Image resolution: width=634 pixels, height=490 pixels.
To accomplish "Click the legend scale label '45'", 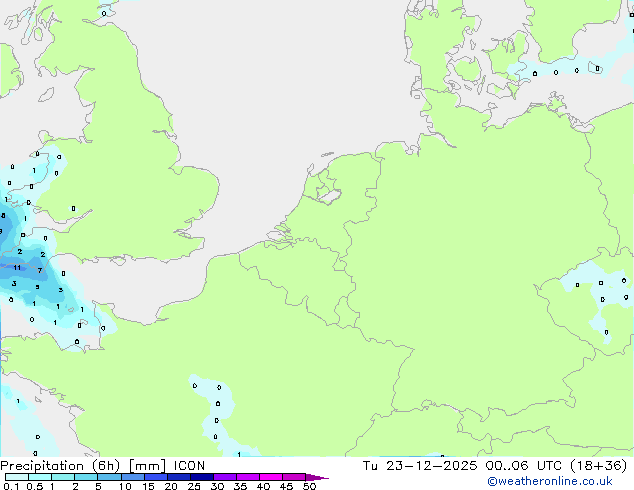I will click(x=286, y=486).
